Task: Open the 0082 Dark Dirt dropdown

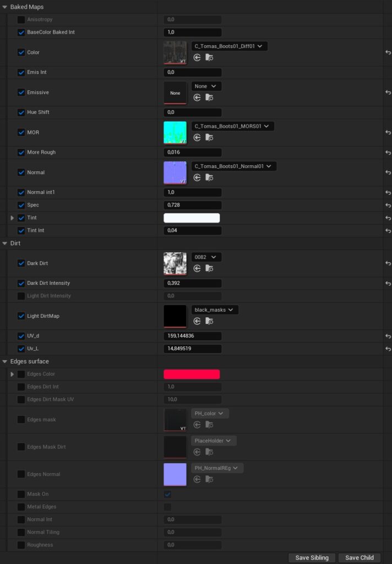Action: 206,257
